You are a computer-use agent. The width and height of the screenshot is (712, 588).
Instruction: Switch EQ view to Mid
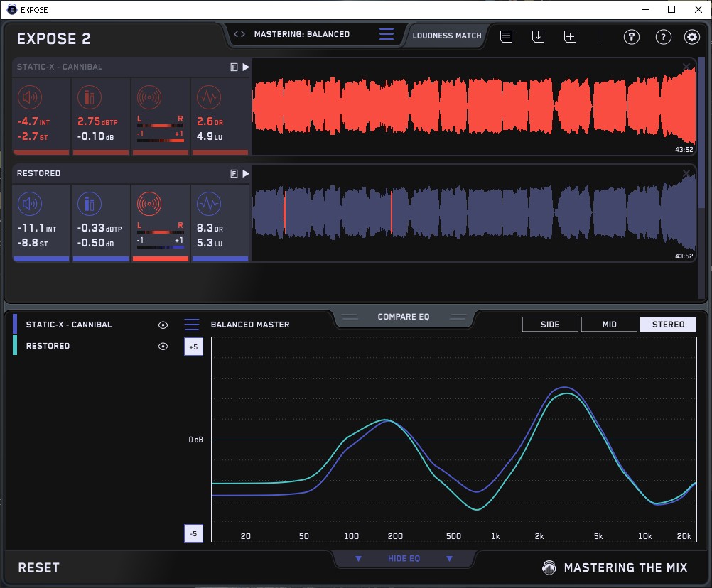tap(609, 325)
